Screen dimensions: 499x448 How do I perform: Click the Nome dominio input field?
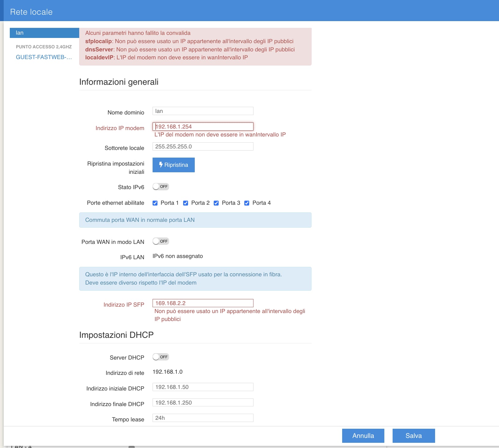(203, 111)
